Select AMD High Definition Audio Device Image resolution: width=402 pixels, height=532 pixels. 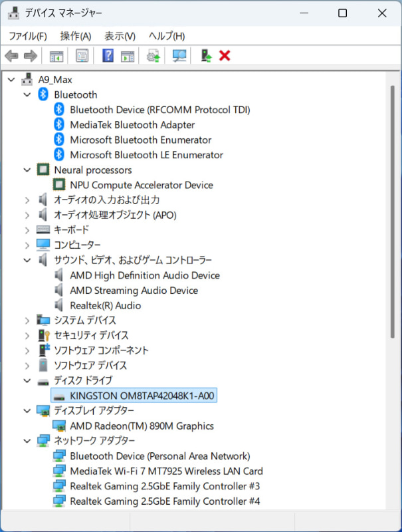tap(145, 275)
